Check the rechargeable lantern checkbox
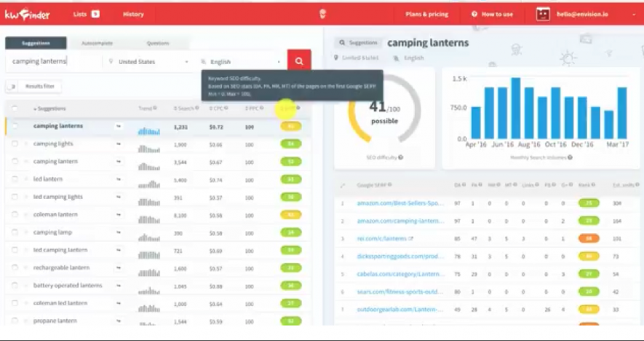 [15, 267]
